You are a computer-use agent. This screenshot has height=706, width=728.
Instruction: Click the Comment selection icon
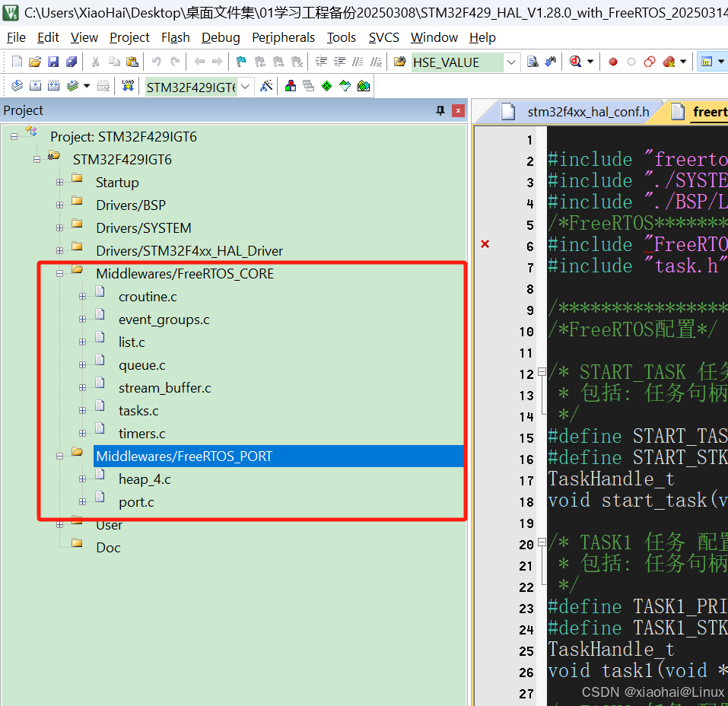coord(358,62)
